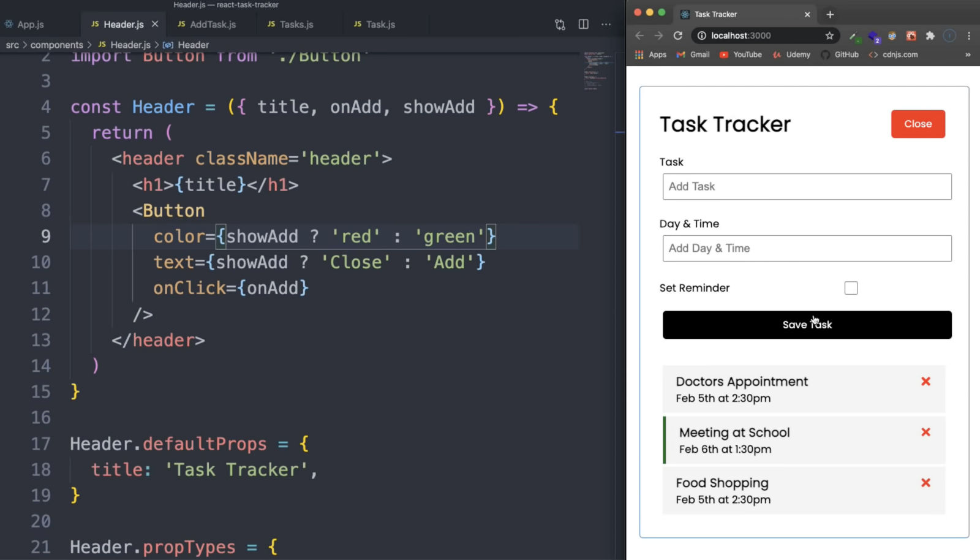The image size is (980, 560).
Task: Click the Doctors Appointment task text
Action: 742,382
